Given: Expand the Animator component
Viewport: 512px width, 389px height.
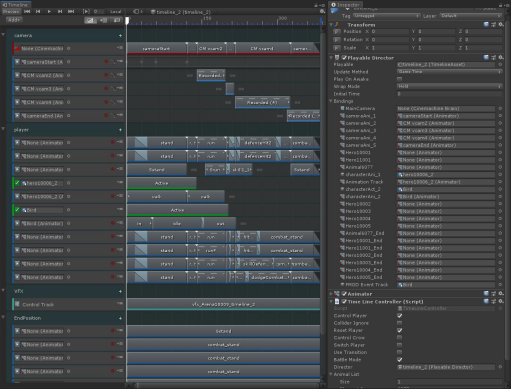Looking at the screenshot, I should [331, 294].
